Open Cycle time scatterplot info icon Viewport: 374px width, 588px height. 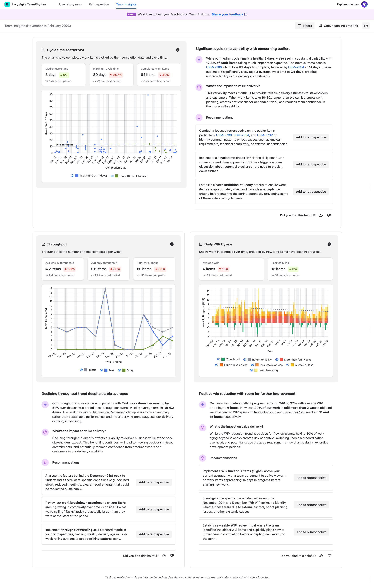pos(178,50)
